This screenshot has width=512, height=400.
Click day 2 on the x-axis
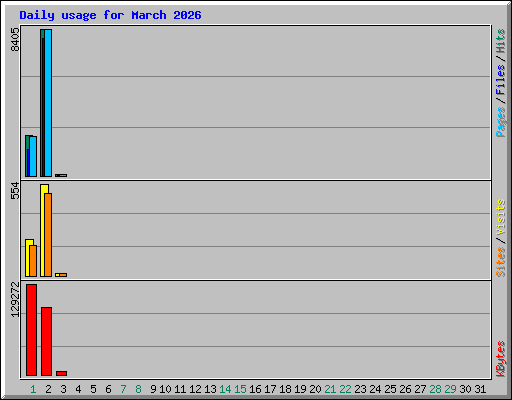(x=48, y=389)
